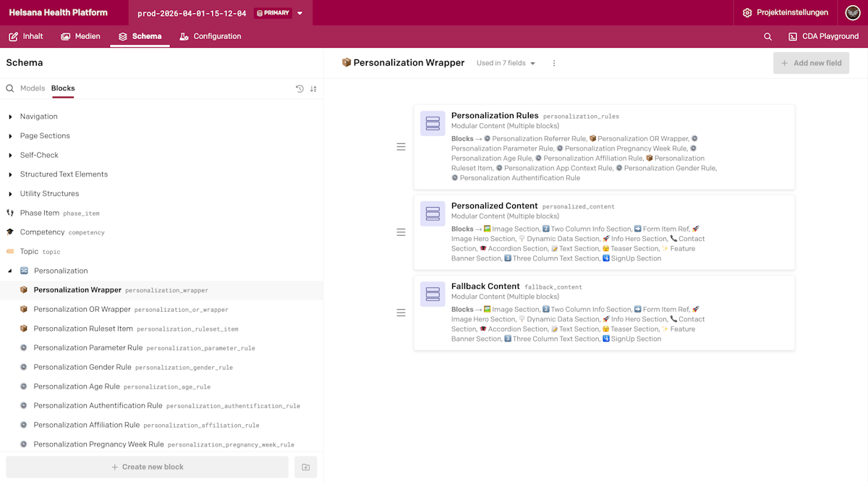Click the gear icon of Personalization Parameter Rule

[23, 348]
